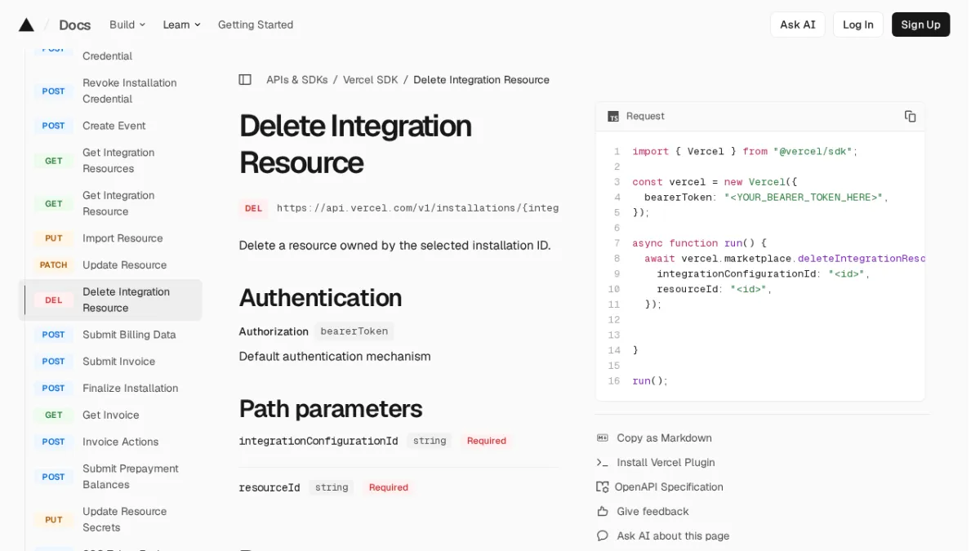Click code line 'run();'

pyautogui.click(x=649, y=381)
